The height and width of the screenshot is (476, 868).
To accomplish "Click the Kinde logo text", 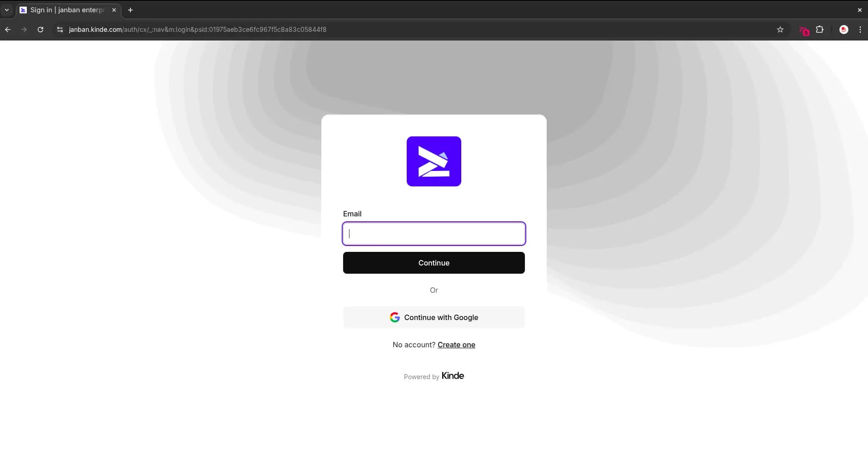I will click(453, 376).
